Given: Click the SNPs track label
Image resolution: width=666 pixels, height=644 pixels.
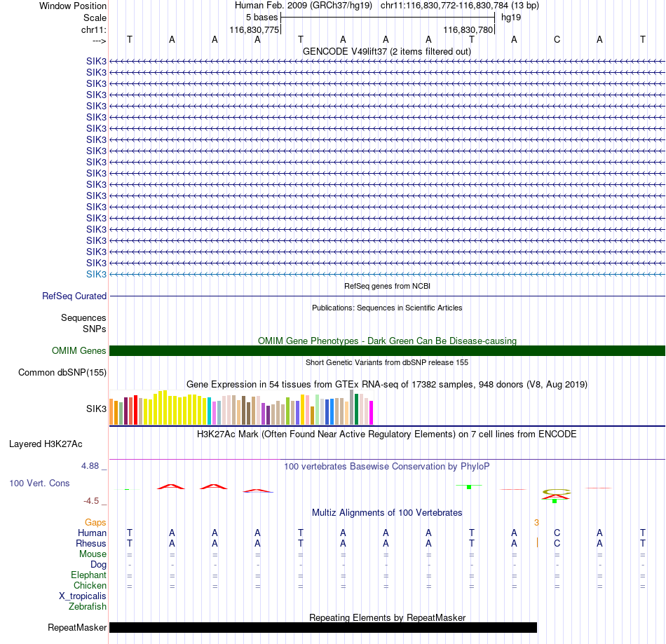Looking at the screenshot, I should pyautogui.click(x=95, y=329).
